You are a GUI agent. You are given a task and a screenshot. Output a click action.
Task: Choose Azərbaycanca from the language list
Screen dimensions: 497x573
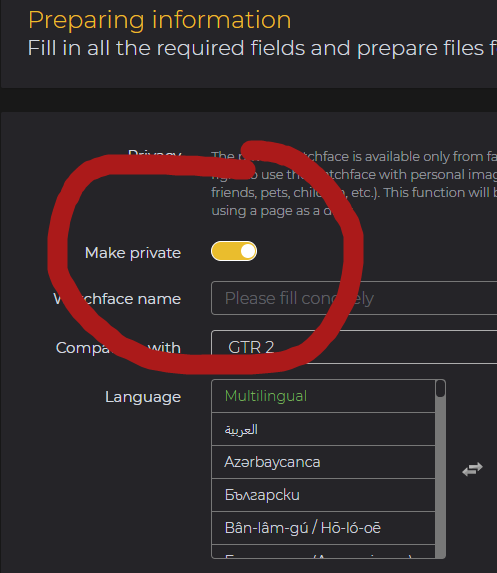323,462
